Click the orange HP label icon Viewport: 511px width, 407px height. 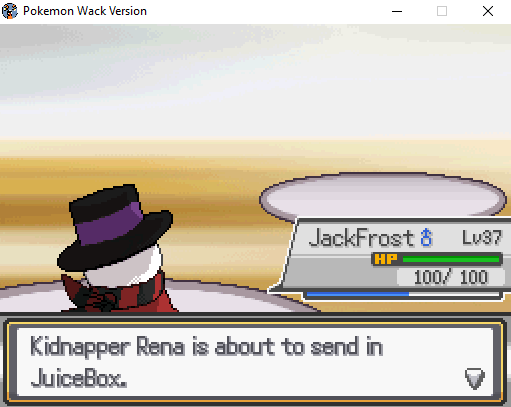tap(386, 259)
